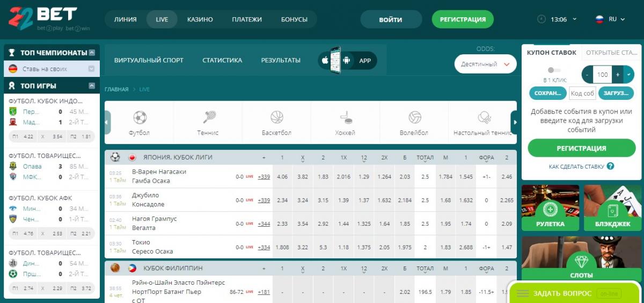
Task: Select the LIVE menu item
Action: coord(162,19)
